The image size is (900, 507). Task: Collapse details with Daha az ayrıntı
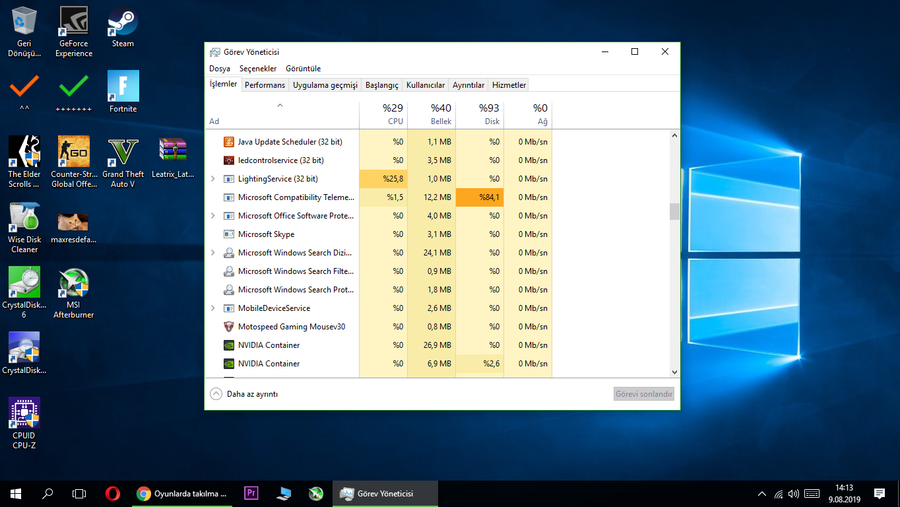[244, 394]
